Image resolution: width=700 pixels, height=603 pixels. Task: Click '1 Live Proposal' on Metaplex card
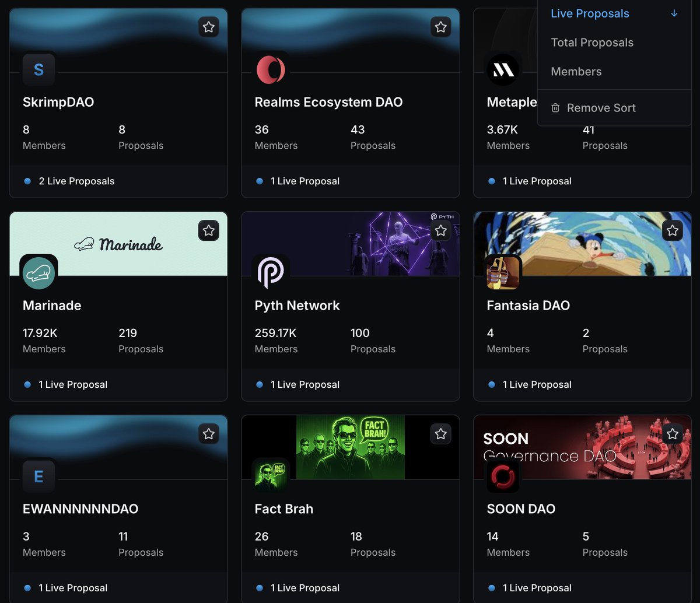(x=537, y=181)
